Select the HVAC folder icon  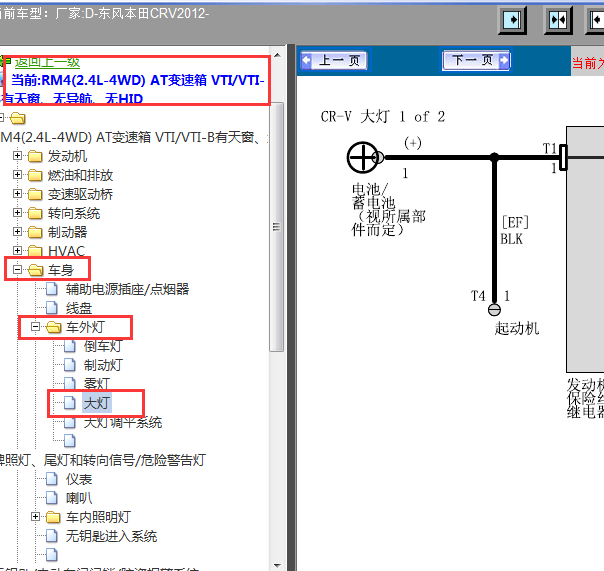point(35,251)
